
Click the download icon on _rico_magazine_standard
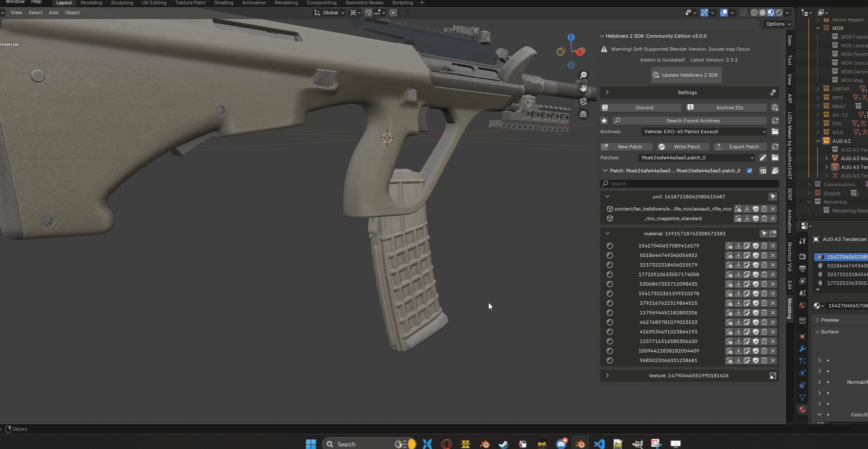click(x=747, y=218)
